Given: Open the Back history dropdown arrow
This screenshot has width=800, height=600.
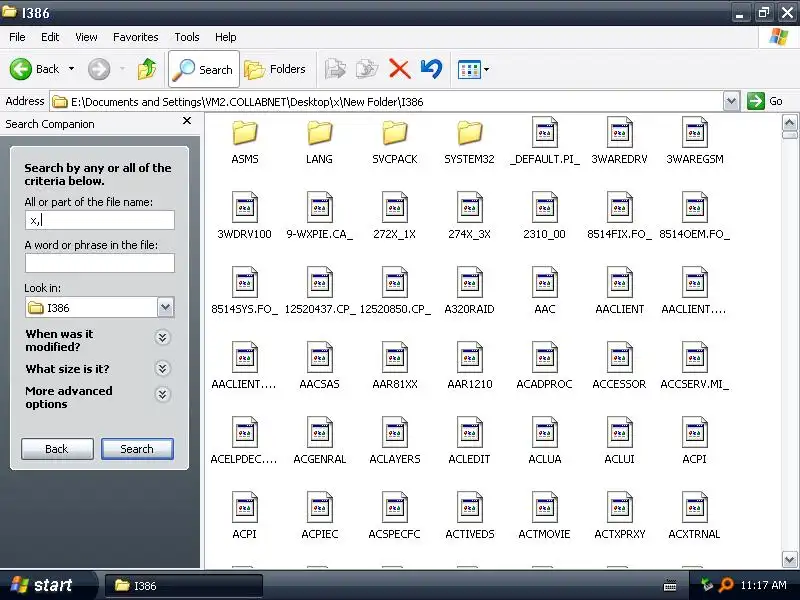Looking at the screenshot, I should click(x=71, y=69).
